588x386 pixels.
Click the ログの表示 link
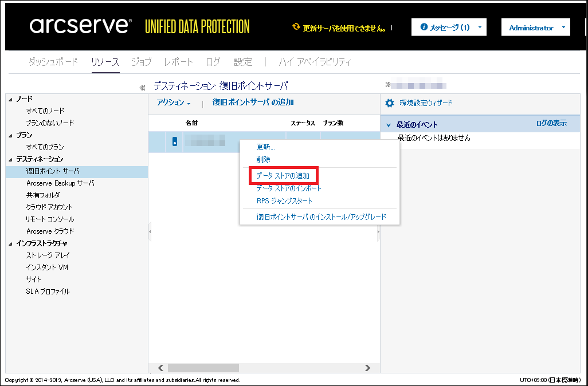(x=551, y=123)
